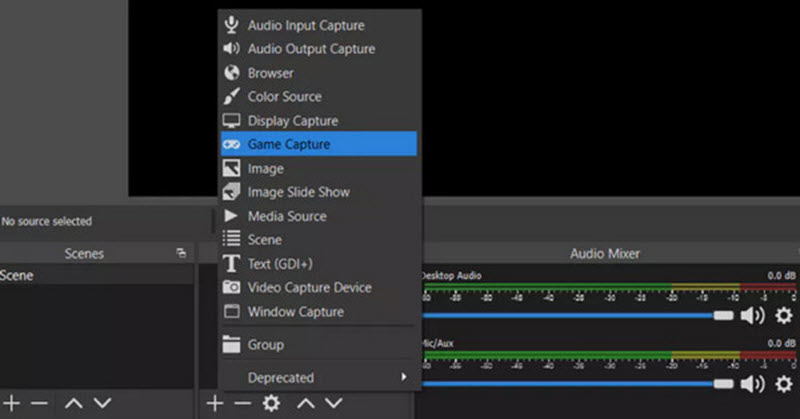Click Desktop Audio 0.0 dB value
800x419 pixels.
[x=781, y=276]
